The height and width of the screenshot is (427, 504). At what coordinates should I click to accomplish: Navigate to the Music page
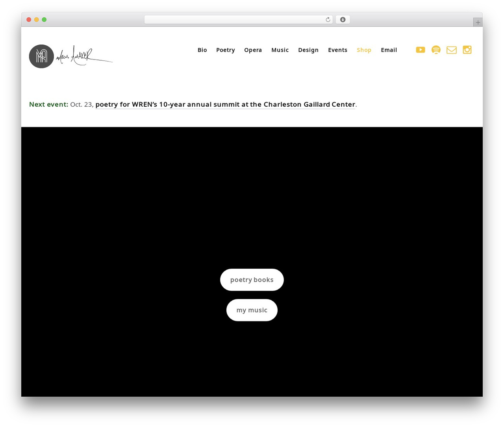pyautogui.click(x=280, y=50)
